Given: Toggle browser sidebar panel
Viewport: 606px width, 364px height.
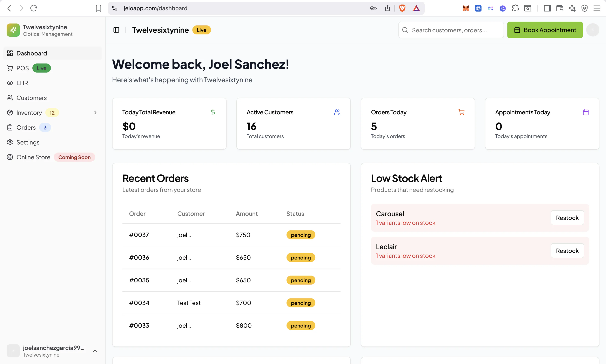Looking at the screenshot, I should point(547,8).
